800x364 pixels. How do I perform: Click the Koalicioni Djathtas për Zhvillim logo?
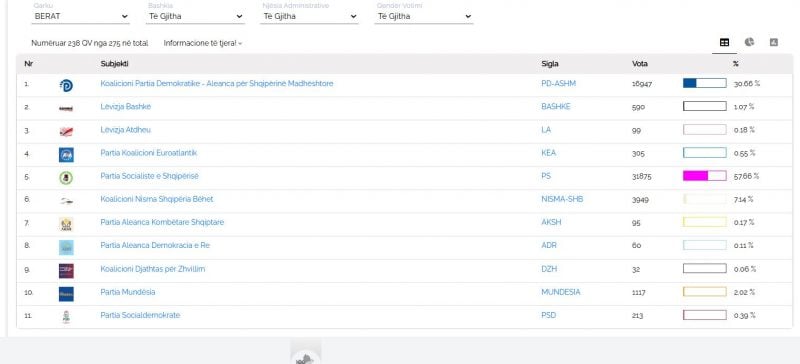coord(66,271)
